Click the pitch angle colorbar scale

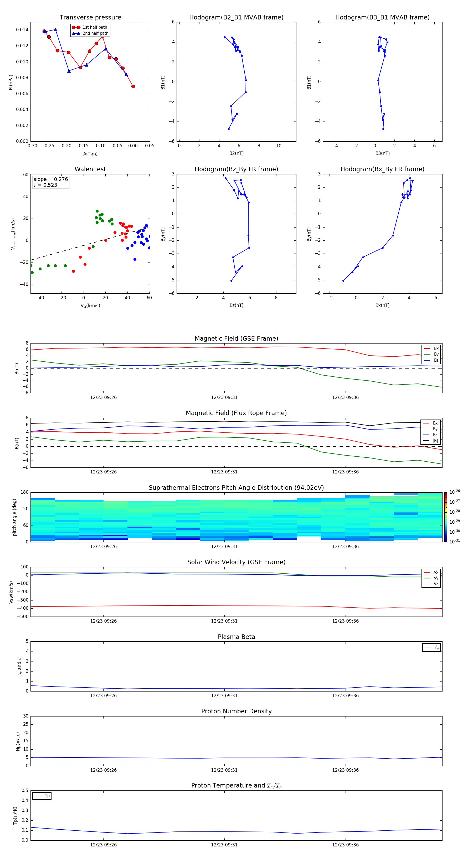point(446,517)
